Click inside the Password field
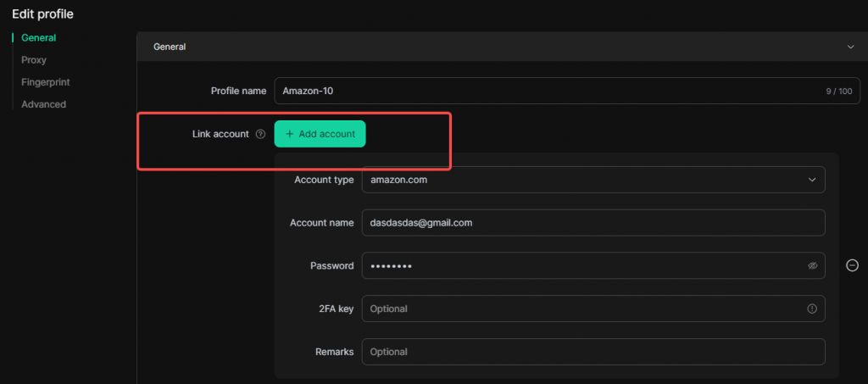The image size is (868, 384). point(576,265)
